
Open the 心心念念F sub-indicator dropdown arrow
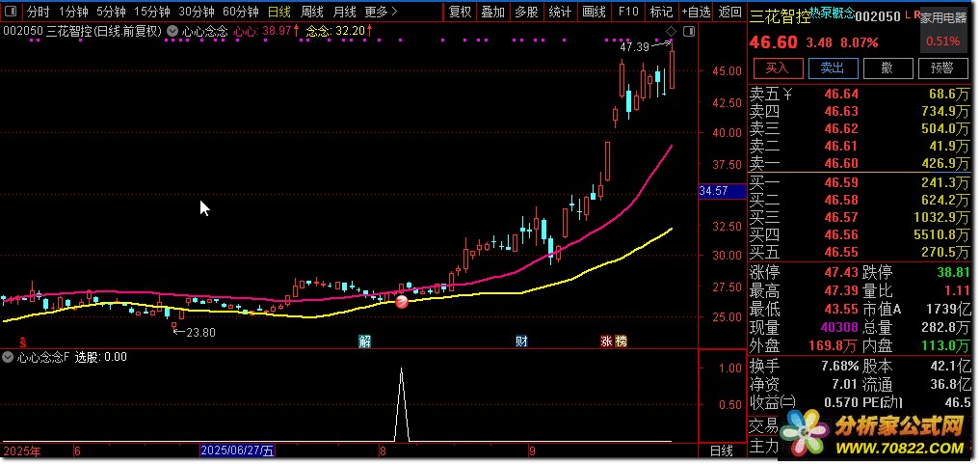(x=8, y=357)
